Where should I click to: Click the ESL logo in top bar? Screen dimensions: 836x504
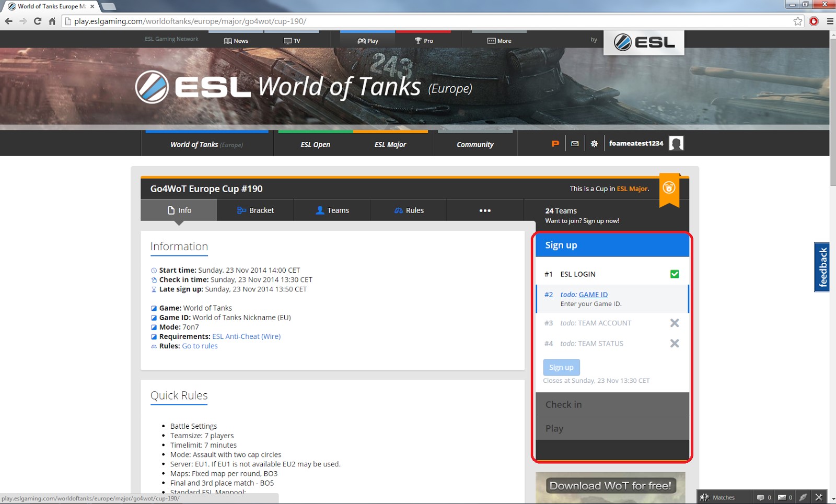644,42
